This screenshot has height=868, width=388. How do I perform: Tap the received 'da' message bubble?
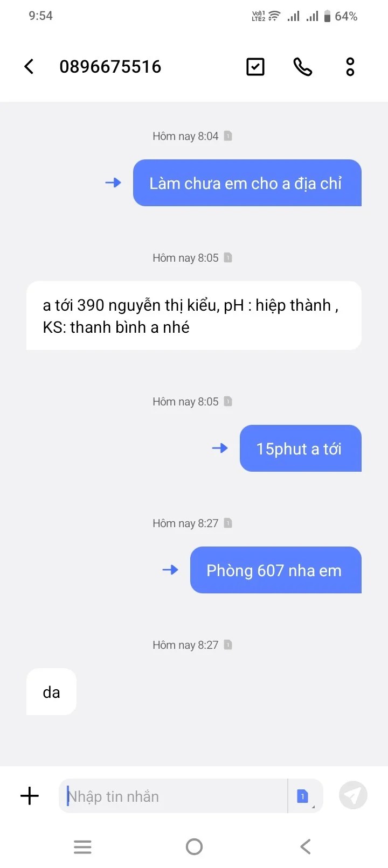click(x=51, y=691)
